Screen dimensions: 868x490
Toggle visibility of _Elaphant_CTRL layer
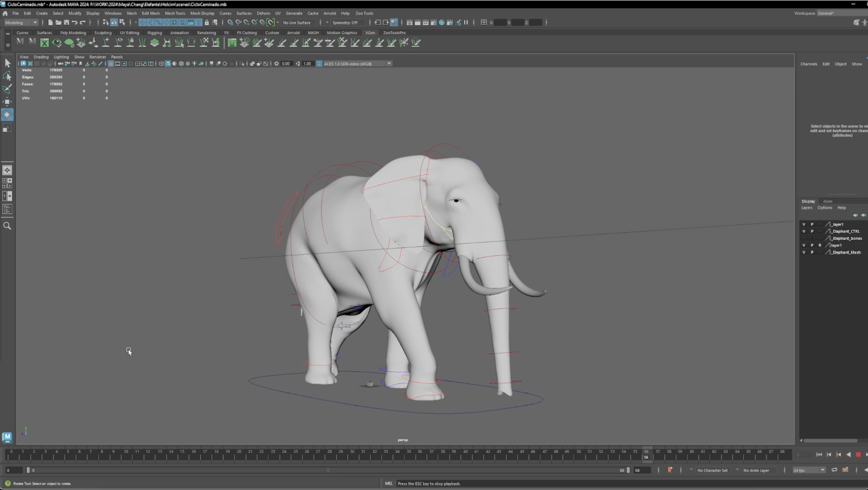[x=804, y=231]
